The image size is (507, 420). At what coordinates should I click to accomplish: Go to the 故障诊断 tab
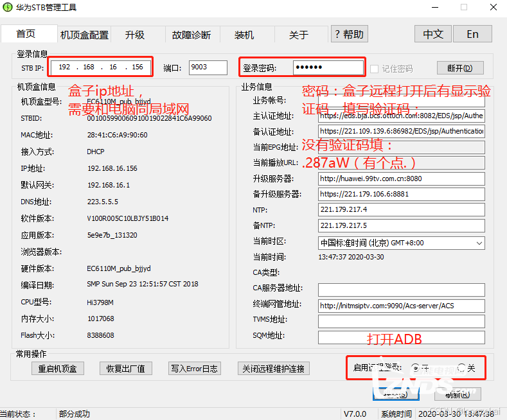(191, 35)
